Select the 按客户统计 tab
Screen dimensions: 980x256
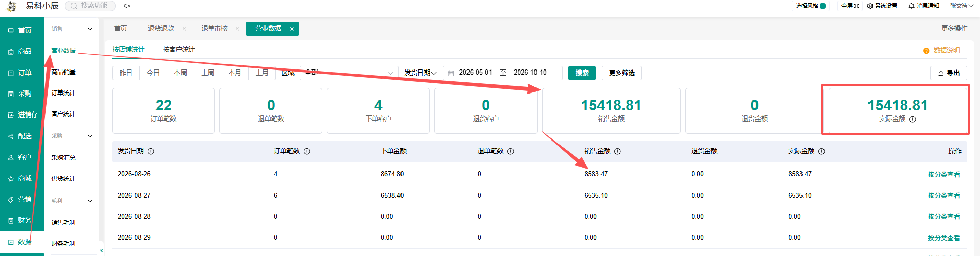pos(179,49)
